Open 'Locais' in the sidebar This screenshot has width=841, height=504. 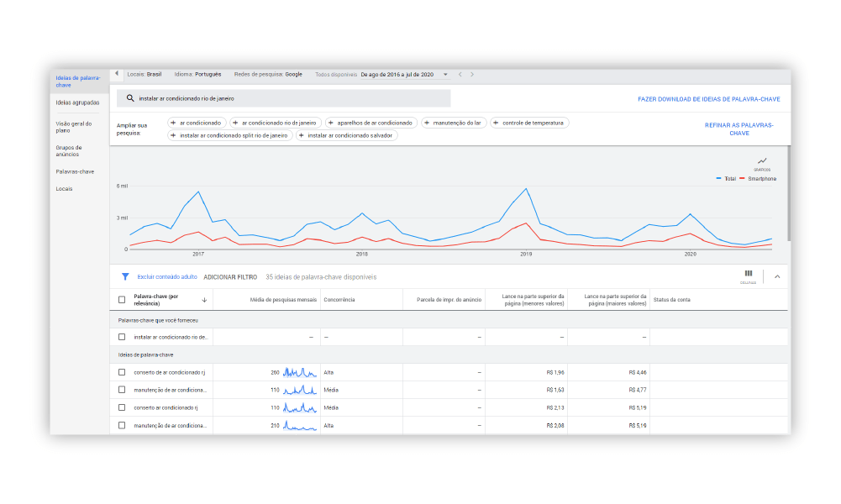(x=64, y=189)
